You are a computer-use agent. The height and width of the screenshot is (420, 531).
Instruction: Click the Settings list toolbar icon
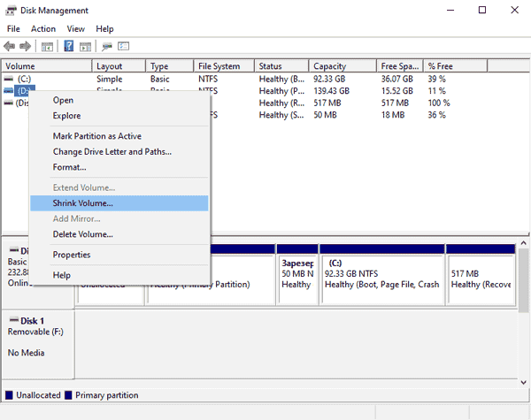click(123, 46)
